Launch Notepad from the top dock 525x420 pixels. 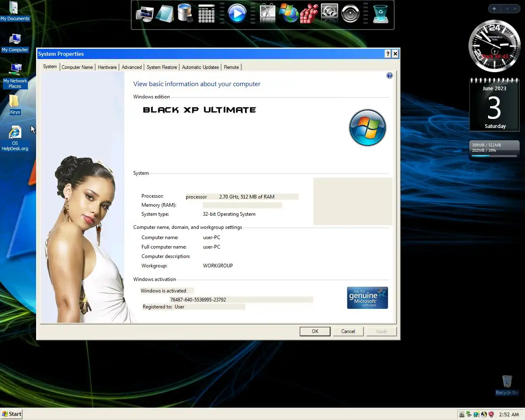coord(165,14)
